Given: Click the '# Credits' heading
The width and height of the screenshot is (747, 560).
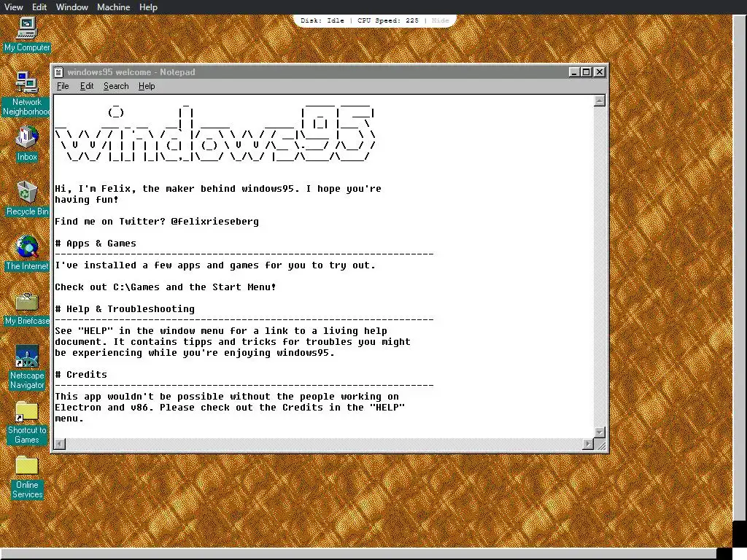Looking at the screenshot, I should tap(81, 375).
